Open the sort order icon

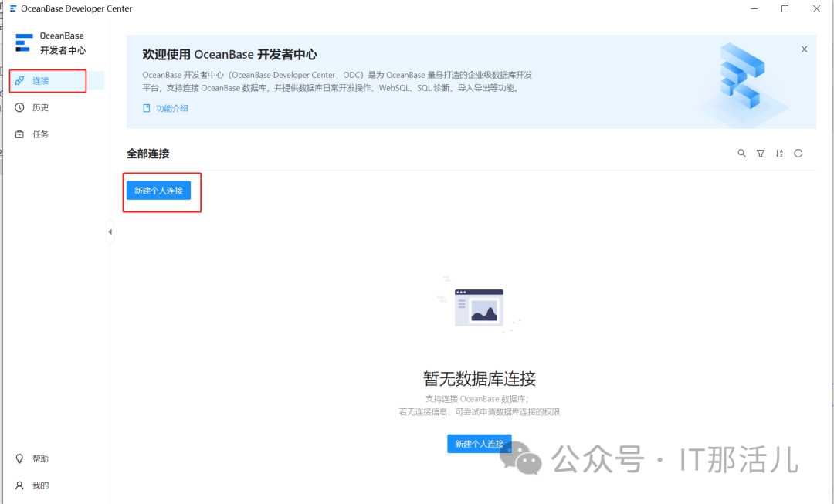779,153
